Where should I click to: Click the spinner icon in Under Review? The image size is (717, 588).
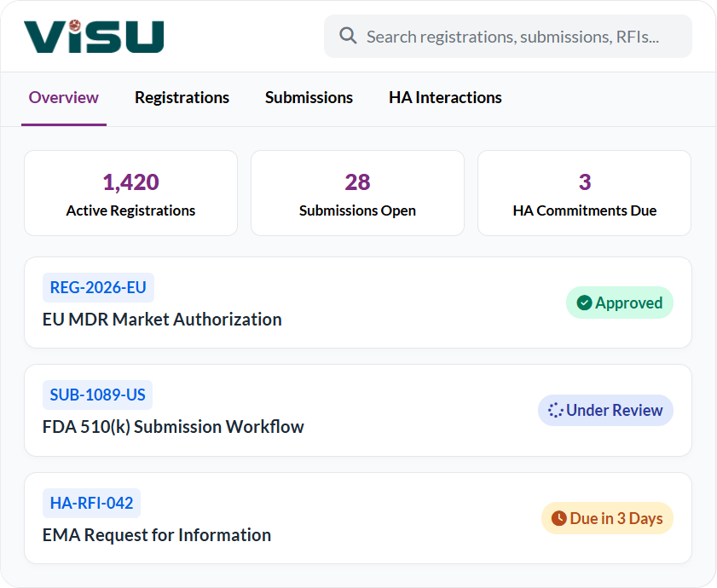click(x=555, y=410)
